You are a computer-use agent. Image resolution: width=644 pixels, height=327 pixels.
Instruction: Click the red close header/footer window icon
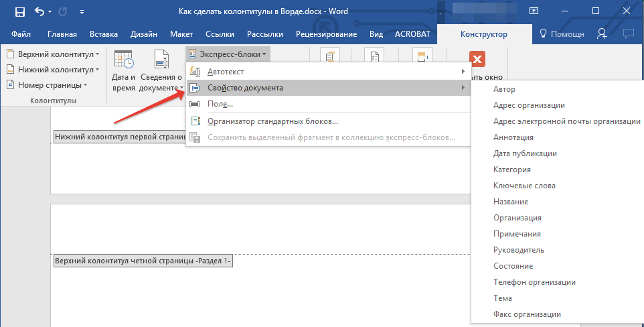point(478,60)
